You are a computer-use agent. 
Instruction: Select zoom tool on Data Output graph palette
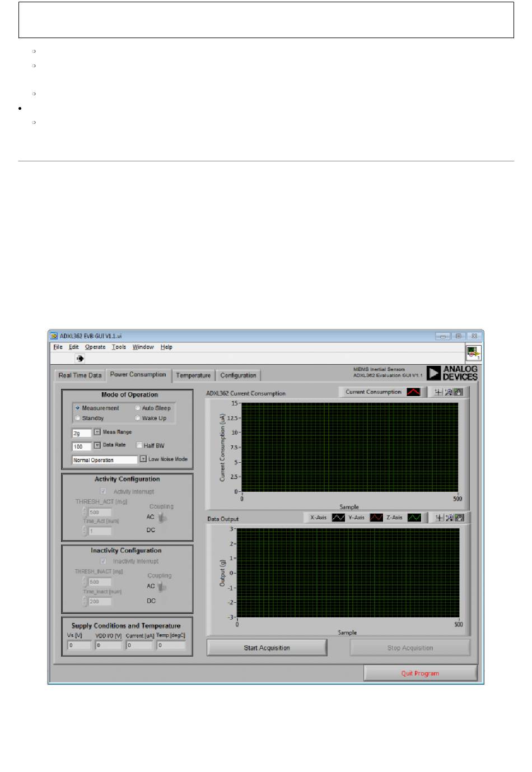pyautogui.click(x=450, y=518)
